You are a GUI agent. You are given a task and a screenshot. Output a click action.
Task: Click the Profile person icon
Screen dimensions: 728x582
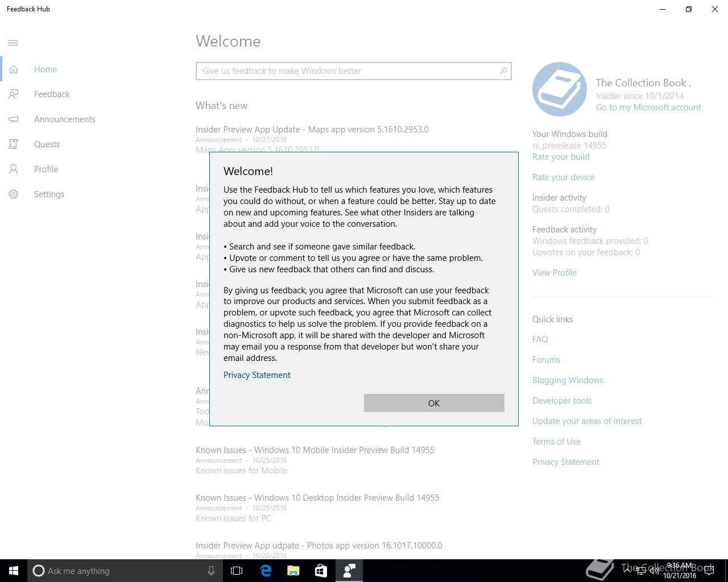(14, 169)
